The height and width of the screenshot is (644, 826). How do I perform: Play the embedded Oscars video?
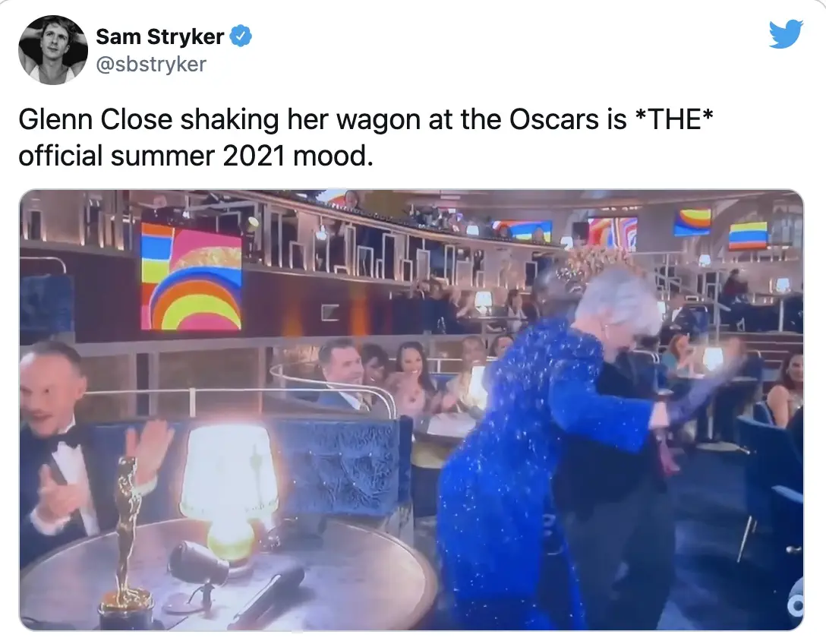pos(411,409)
